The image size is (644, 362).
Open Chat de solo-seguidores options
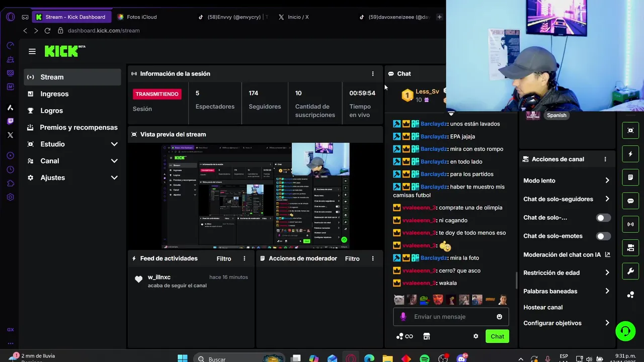coord(567,199)
